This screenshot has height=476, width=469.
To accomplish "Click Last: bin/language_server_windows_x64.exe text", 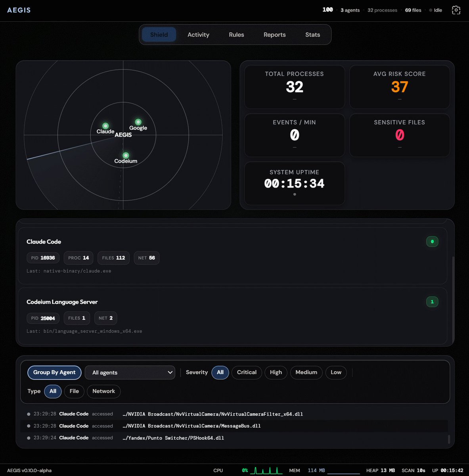I will tap(84, 331).
